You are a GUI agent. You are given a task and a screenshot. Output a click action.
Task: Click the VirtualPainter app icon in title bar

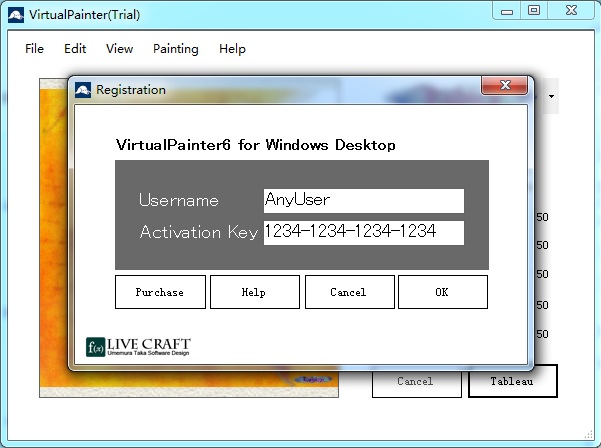(16, 15)
